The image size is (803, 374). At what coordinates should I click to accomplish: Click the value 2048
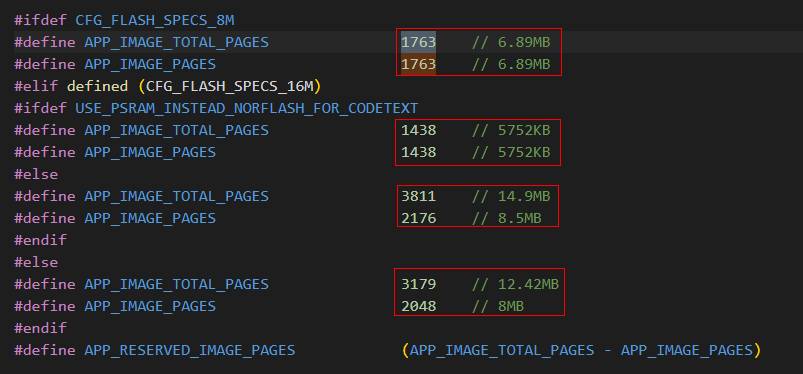coord(418,306)
